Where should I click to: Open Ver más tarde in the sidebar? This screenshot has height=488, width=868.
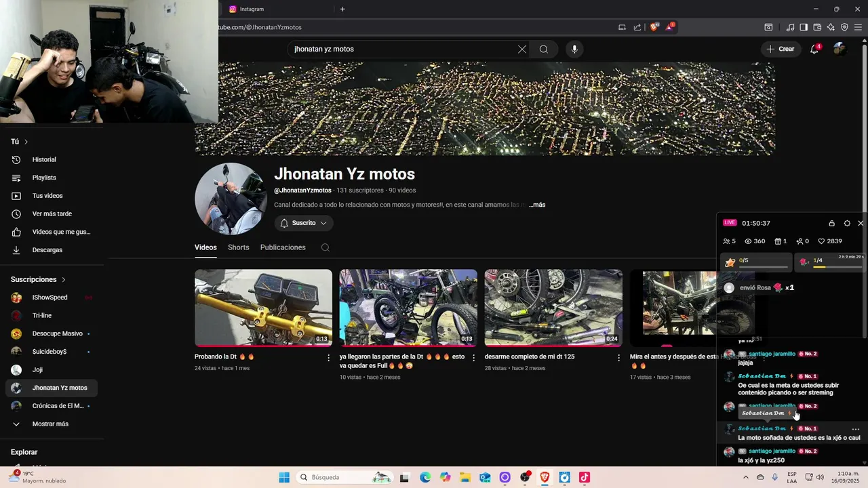point(52,213)
